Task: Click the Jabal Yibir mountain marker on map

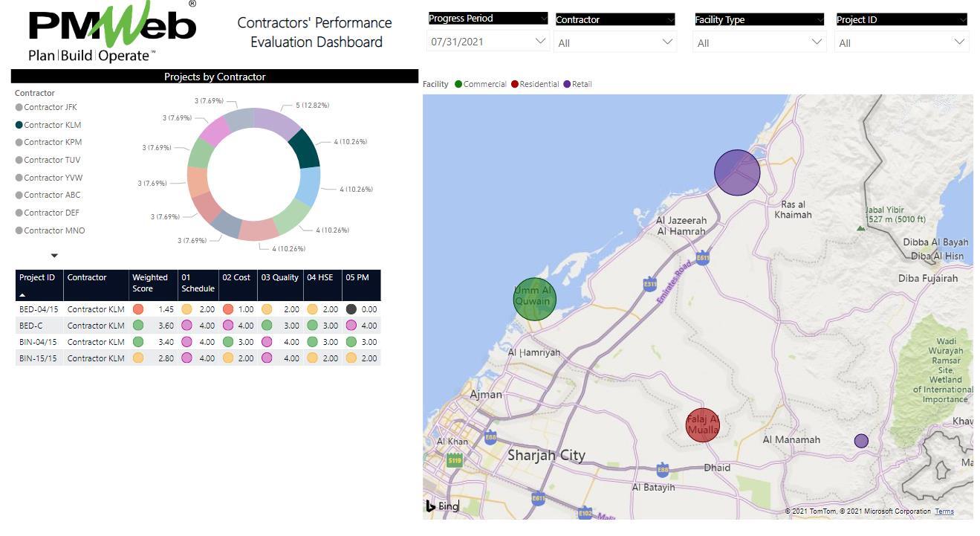Action: 861,227
